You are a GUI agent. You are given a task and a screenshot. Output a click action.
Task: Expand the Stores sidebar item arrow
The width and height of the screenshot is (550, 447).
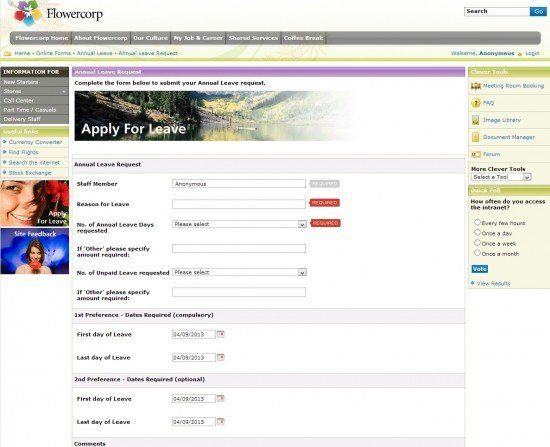[64, 91]
